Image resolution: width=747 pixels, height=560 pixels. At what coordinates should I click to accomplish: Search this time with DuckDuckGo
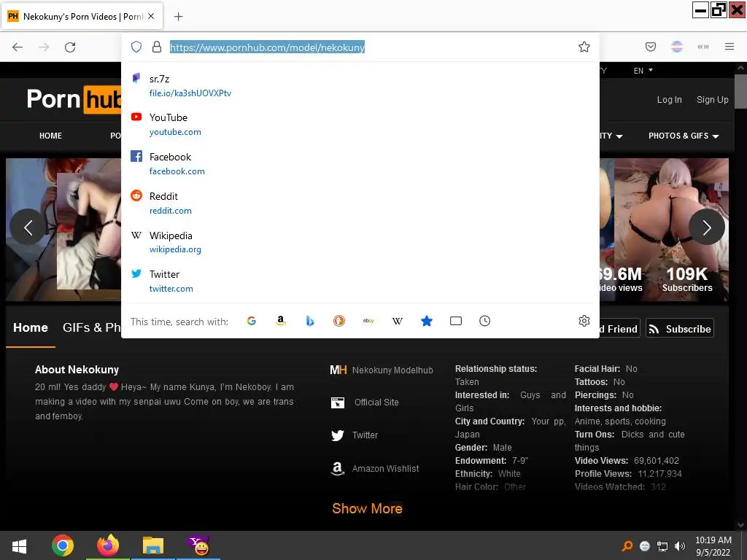tap(338, 321)
